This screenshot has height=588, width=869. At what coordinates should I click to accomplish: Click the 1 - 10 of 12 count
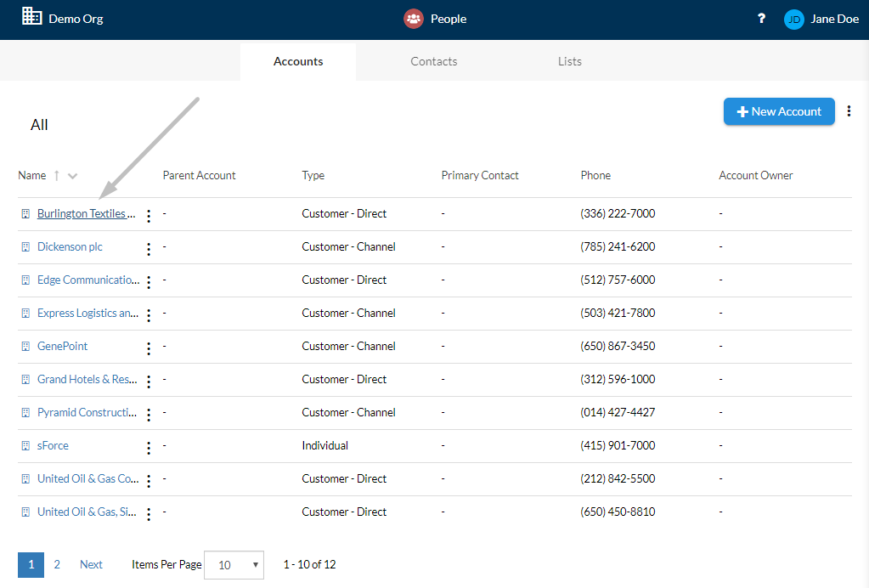click(x=309, y=565)
